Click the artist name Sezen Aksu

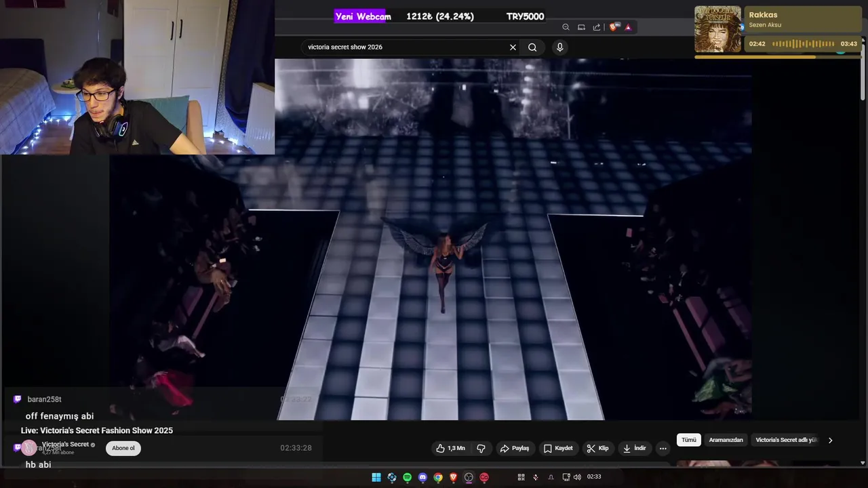(765, 25)
